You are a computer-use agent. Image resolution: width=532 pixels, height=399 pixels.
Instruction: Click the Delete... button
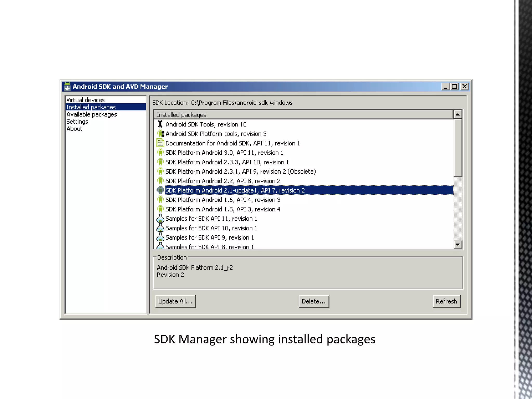(314, 301)
